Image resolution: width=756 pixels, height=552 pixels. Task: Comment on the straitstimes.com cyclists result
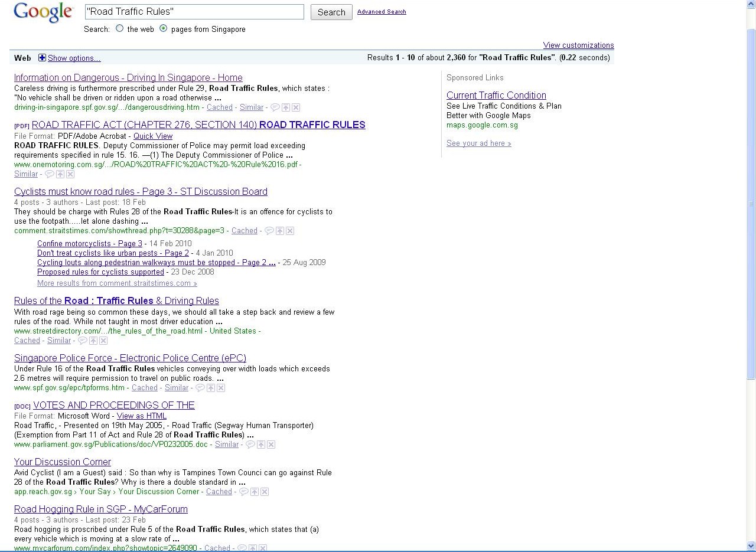269,231
